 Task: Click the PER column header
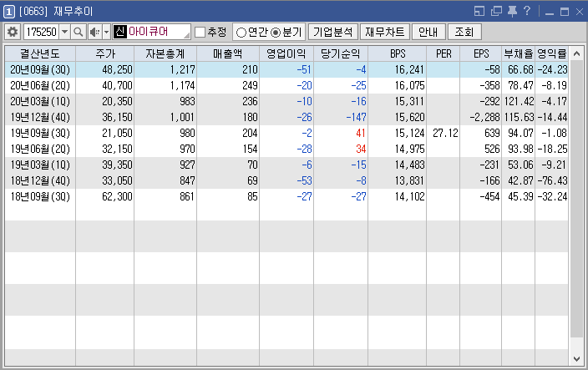pyautogui.click(x=444, y=53)
